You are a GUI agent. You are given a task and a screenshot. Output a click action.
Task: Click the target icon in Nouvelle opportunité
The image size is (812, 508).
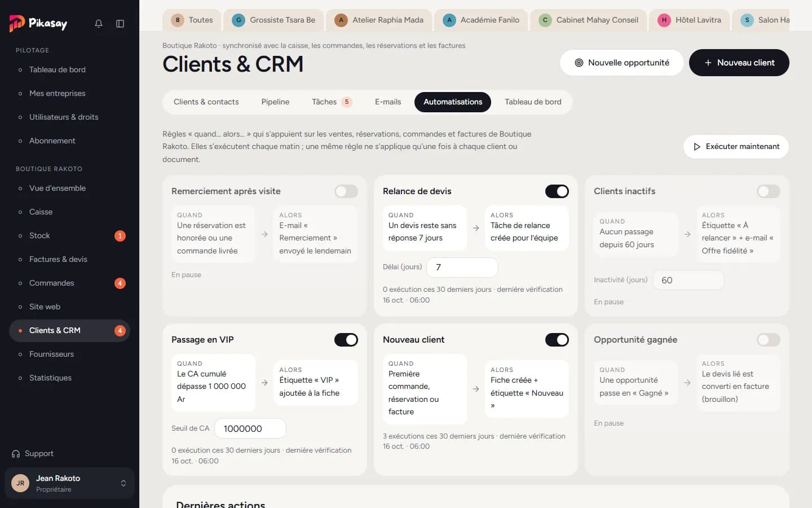point(579,63)
